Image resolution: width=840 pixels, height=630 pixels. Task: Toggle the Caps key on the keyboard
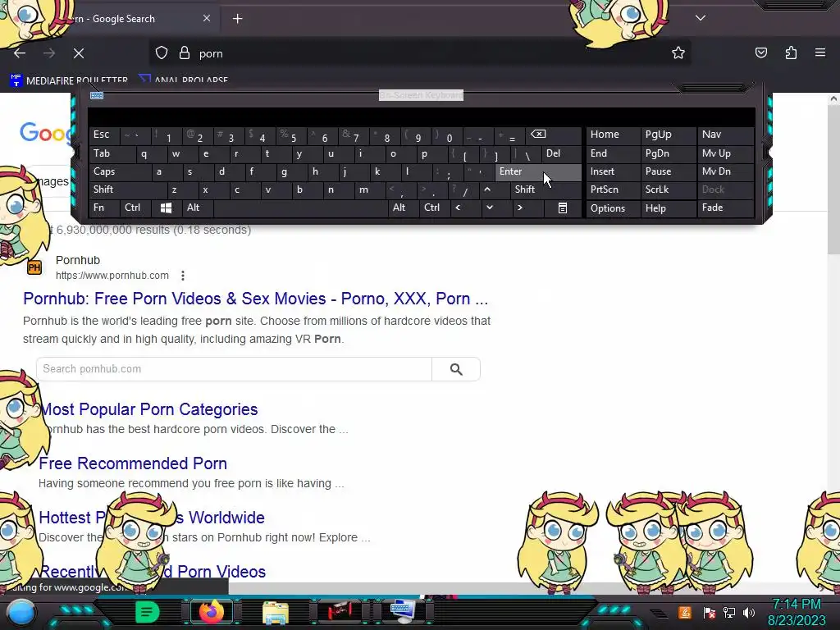coord(119,171)
